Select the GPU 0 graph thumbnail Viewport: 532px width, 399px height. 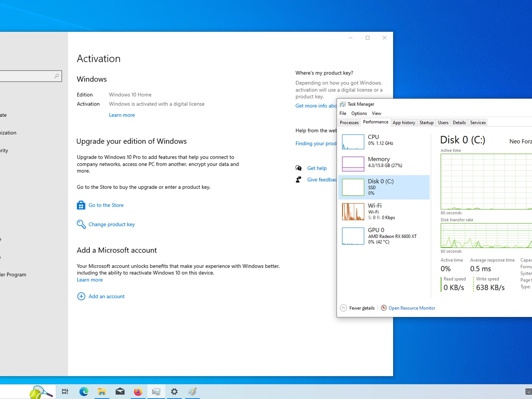point(353,236)
